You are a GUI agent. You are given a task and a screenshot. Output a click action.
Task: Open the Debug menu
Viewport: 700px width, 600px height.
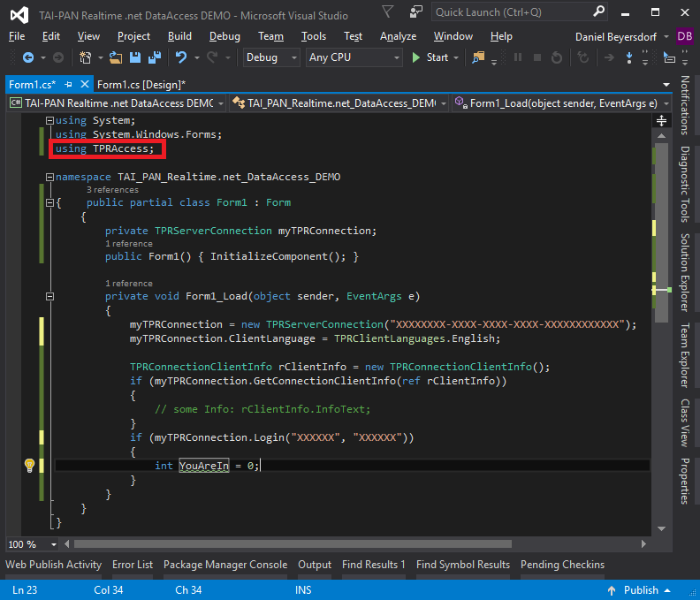224,36
